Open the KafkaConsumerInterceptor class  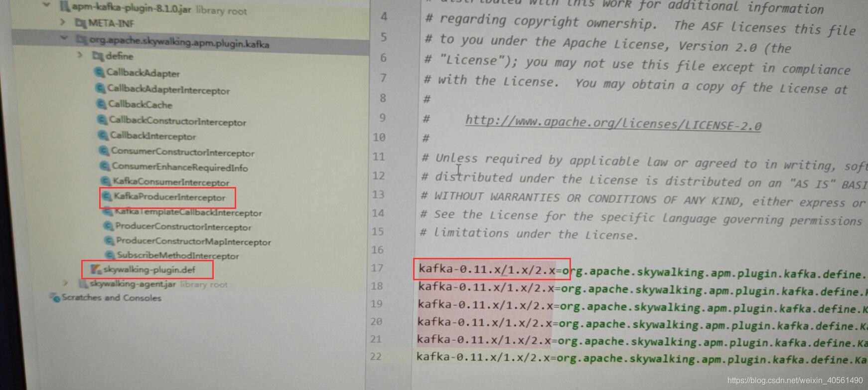pyautogui.click(x=171, y=182)
